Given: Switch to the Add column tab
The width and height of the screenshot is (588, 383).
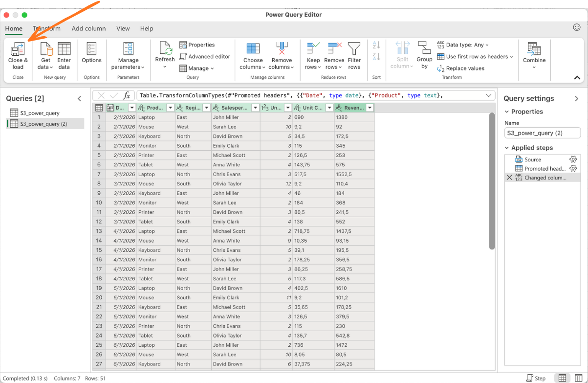Looking at the screenshot, I should (x=88, y=28).
